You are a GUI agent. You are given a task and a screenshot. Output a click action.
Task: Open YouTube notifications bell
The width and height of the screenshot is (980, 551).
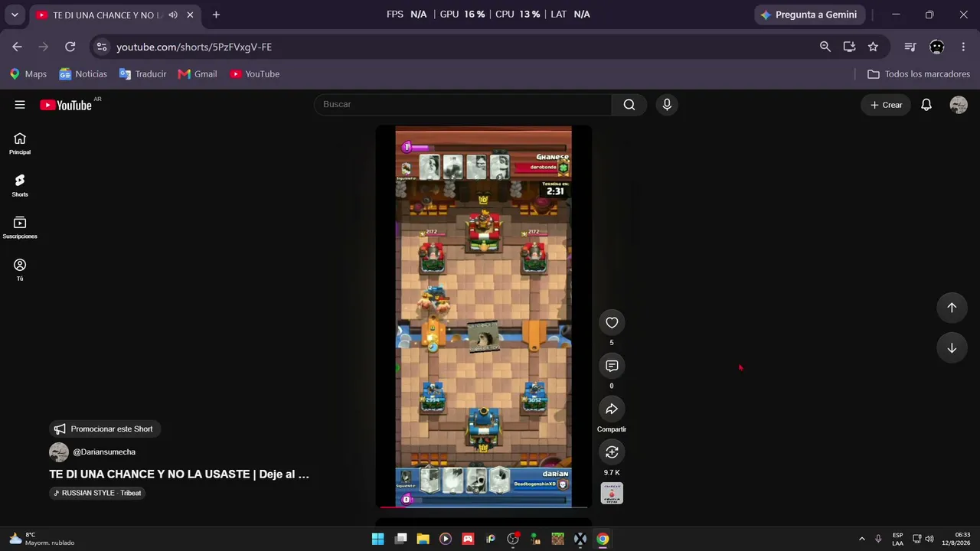pos(926,105)
